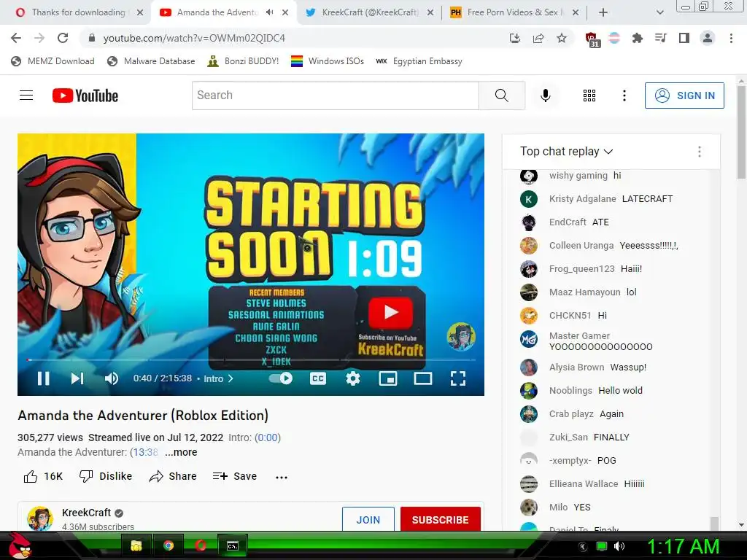This screenshot has height=560, width=747.
Task: Save video to a playlist
Action: pos(234,476)
